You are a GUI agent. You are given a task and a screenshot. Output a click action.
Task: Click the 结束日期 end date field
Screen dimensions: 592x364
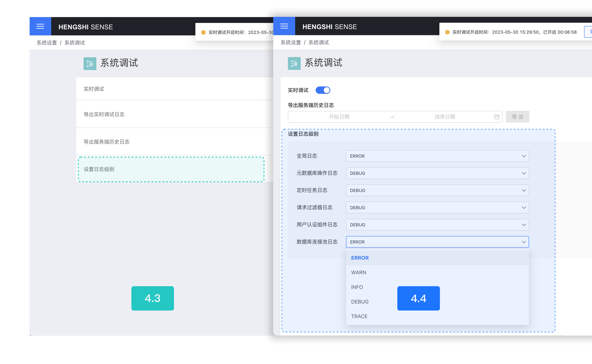tap(445, 117)
